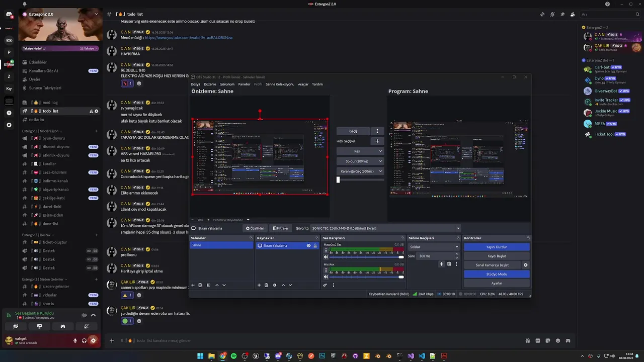Add a scene transition plus icon
Image resolution: width=644 pixels, height=362 pixels.
(x=442, y=264)
